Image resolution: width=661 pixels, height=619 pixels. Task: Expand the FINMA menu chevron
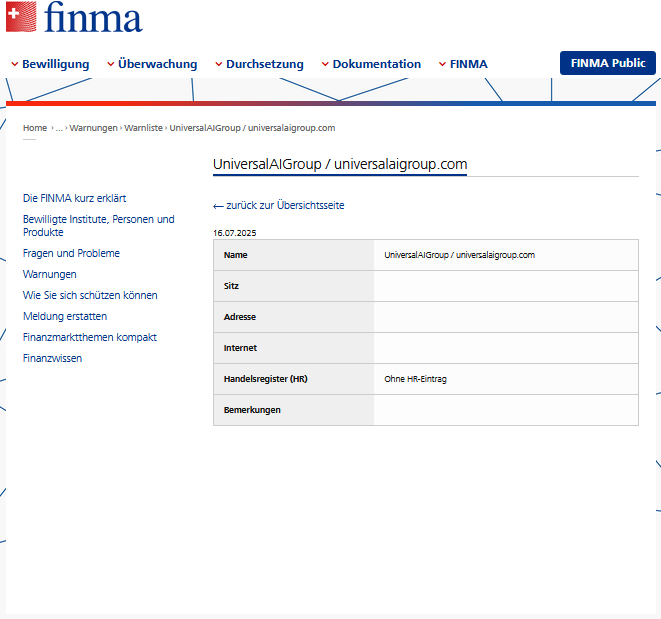(442, 64)
